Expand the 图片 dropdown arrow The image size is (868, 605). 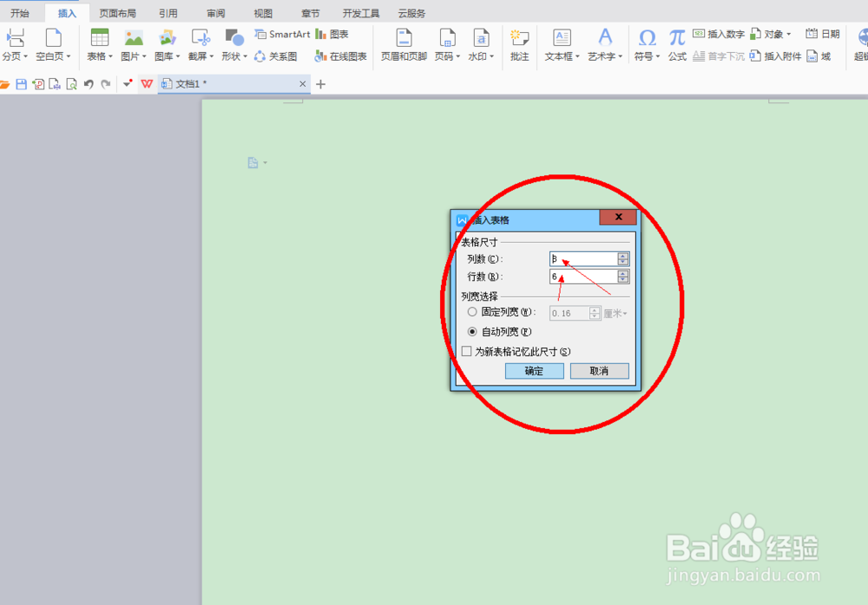[144, 56]
